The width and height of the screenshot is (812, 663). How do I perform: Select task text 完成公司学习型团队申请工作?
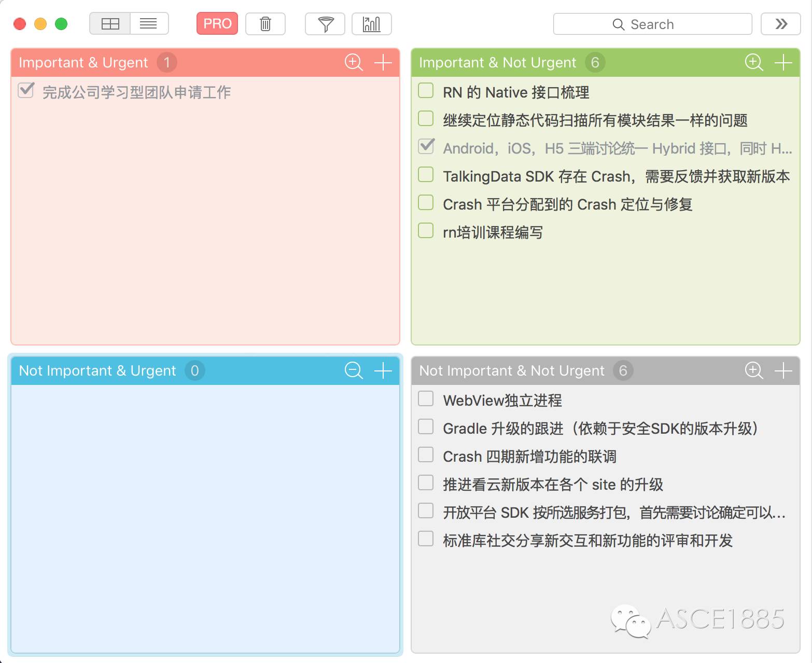point(136,92)
